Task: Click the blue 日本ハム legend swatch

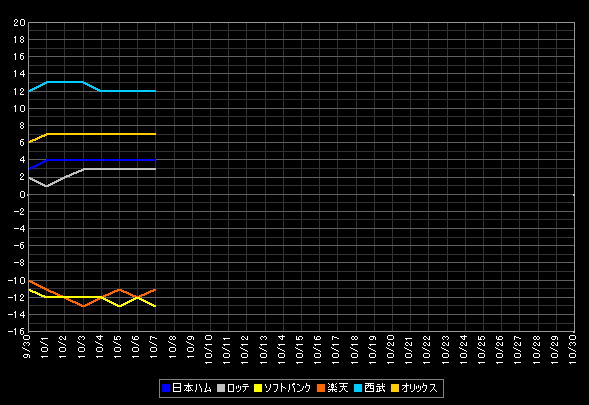Action: [166, 388]
